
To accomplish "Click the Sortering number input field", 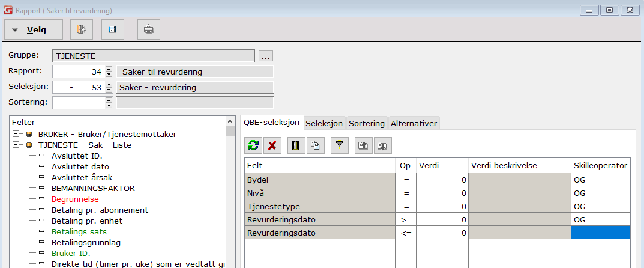I will point(79,103).
